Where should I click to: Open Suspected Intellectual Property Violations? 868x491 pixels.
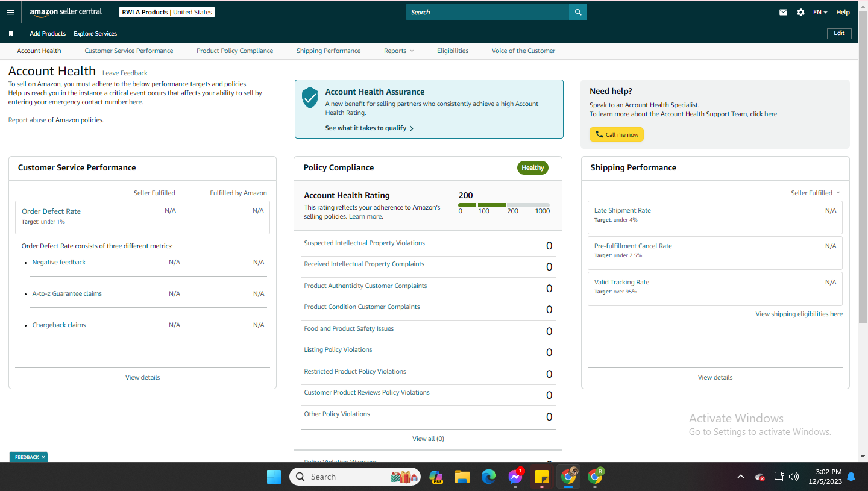(x=364, y=243)
